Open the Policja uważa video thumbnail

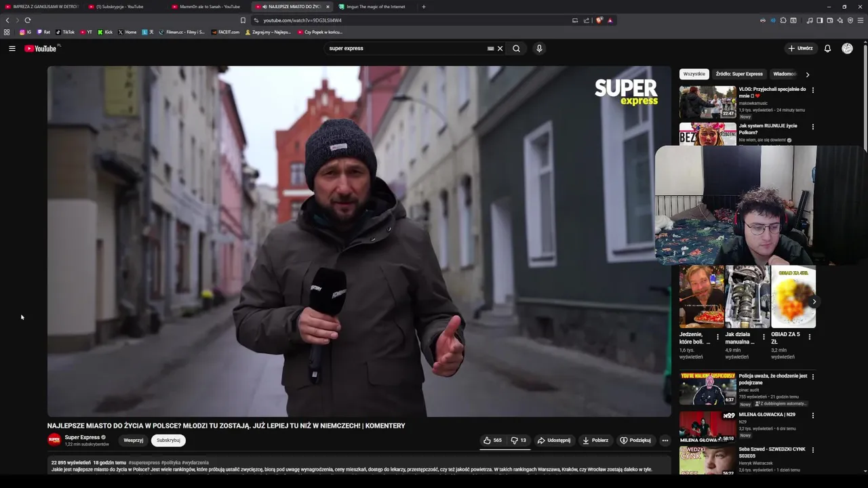click(708, 388)
